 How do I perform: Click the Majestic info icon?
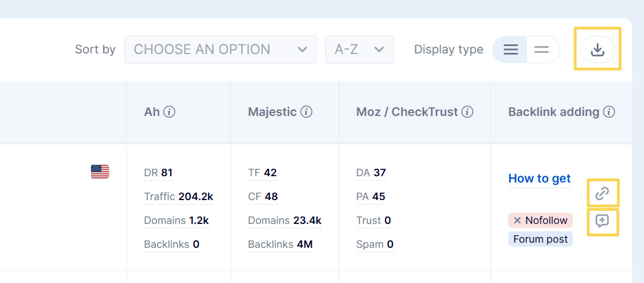coord(306,112)
